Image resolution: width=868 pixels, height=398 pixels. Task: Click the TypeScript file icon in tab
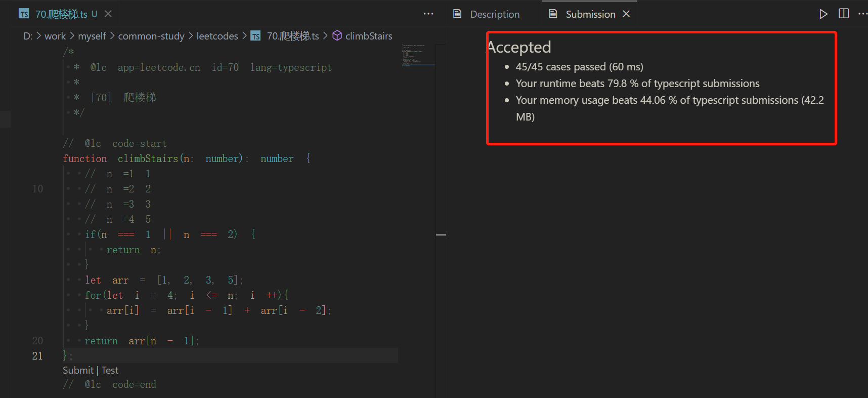point(24,14)
